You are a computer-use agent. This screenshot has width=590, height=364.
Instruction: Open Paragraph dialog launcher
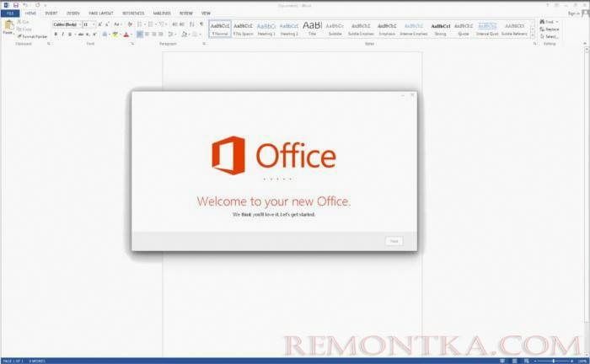point(204,44)
